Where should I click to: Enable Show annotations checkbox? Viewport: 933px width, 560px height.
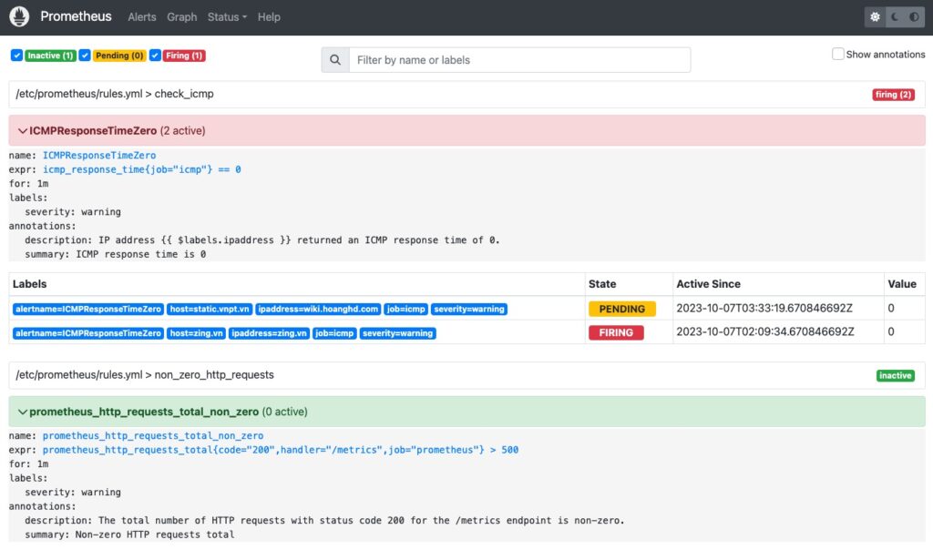pyautogui.click(x=838, y=54)
